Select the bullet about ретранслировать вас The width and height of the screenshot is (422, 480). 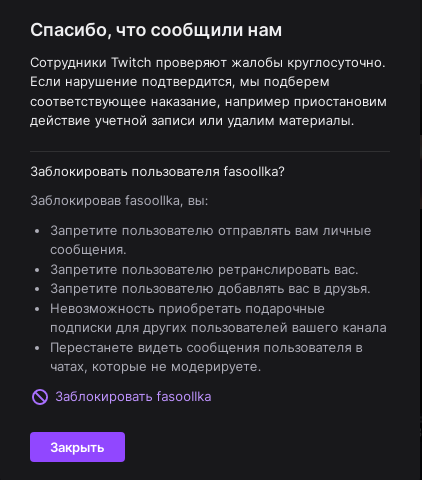click(x=204, y=270)
